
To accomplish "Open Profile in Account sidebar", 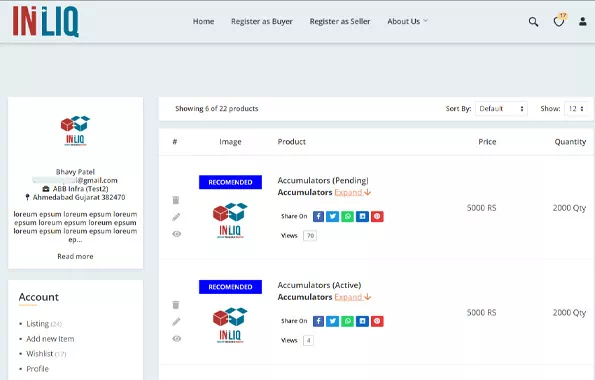I will [x=37, y=369].
